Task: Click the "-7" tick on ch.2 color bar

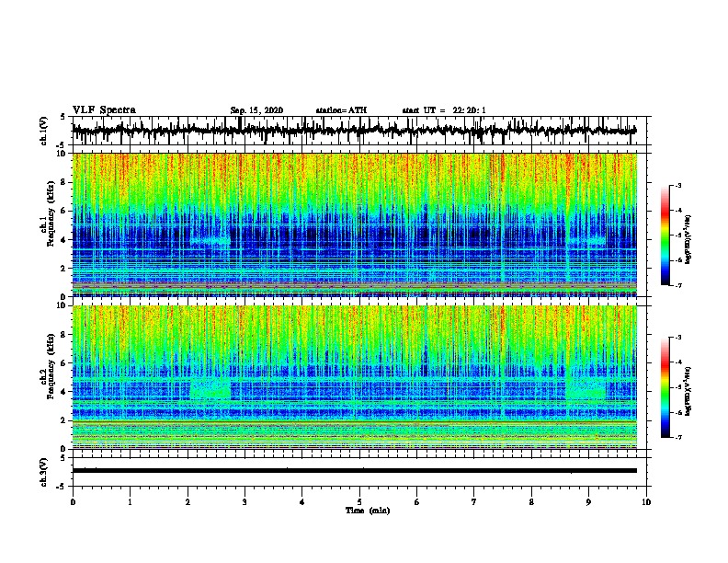Action: click(x=678, y=438)
